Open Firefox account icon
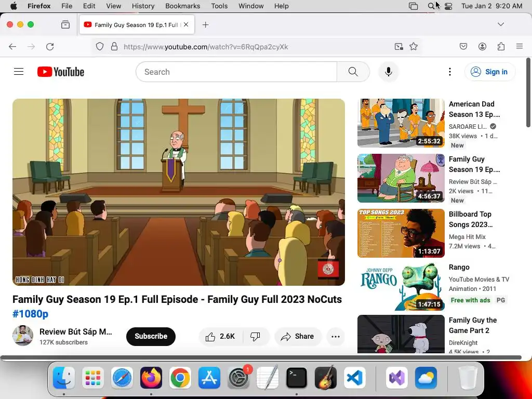 (x=482, y=46)
